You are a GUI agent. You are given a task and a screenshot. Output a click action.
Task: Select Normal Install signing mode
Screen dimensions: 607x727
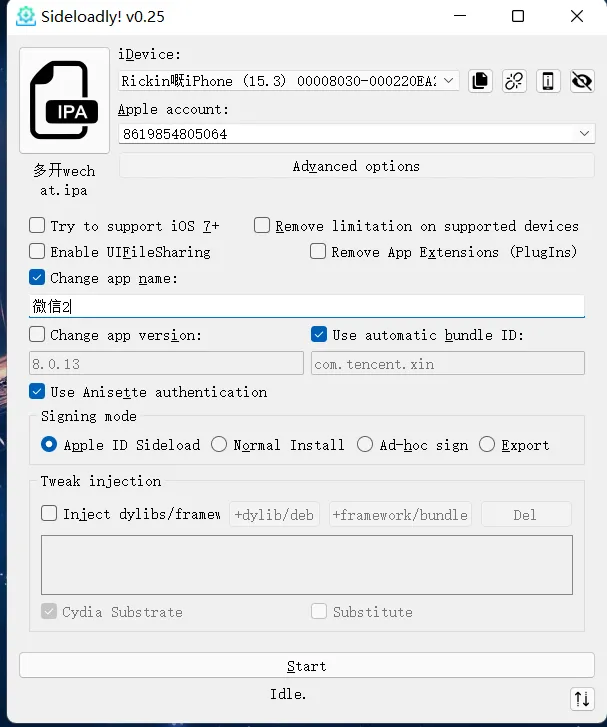[x=219, y=445]
